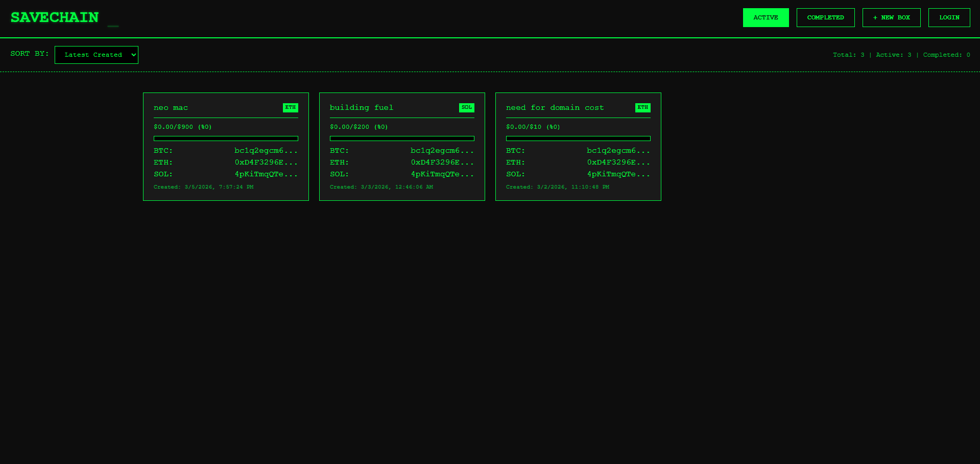980x464 pixels.
Task: Expand the building fuel card details
Action: point(402,147)
